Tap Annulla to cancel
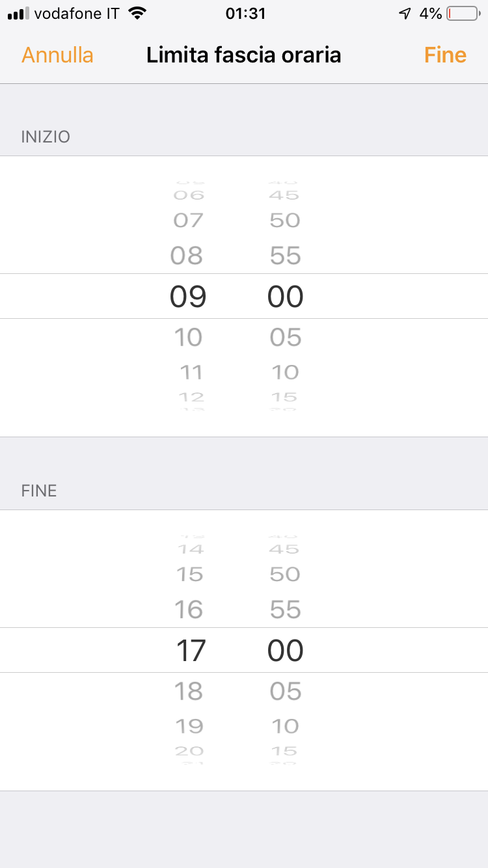The image size is (488, 868). pos(57,55)
